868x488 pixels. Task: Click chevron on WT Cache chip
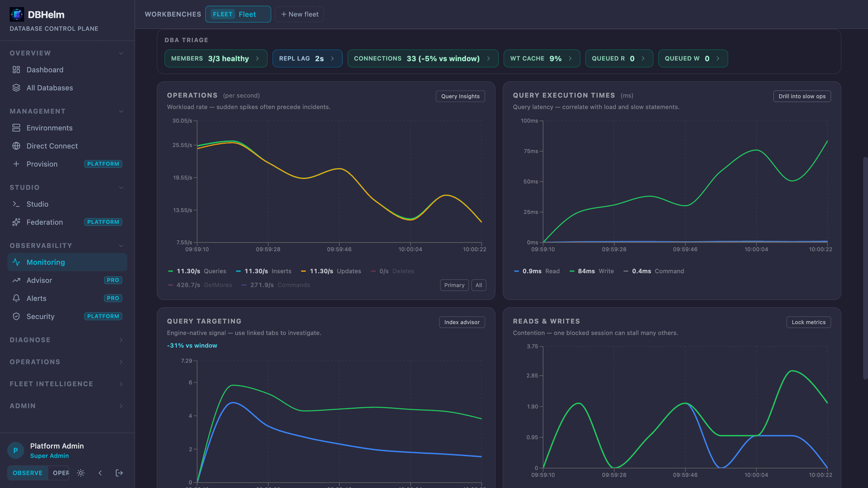(x=570, y=59)
